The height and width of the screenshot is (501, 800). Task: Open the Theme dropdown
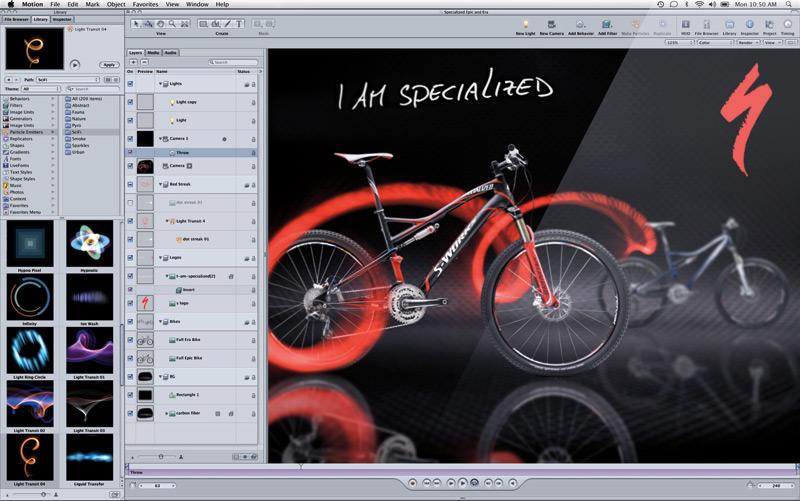coord(41,89)
